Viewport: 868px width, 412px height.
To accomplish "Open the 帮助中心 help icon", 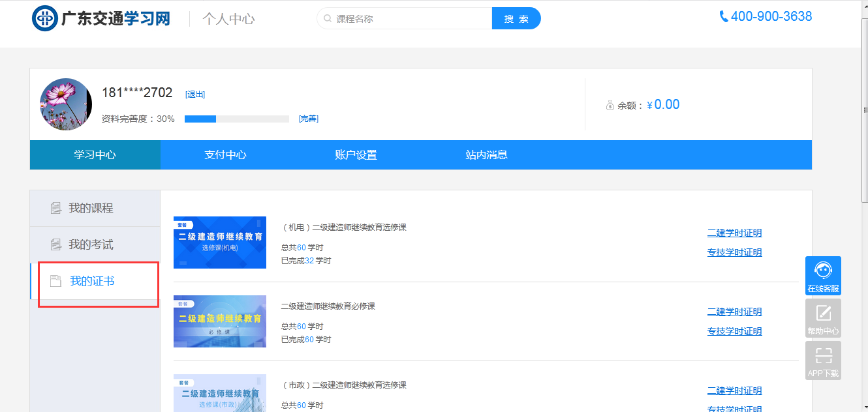I will point(823,317).
